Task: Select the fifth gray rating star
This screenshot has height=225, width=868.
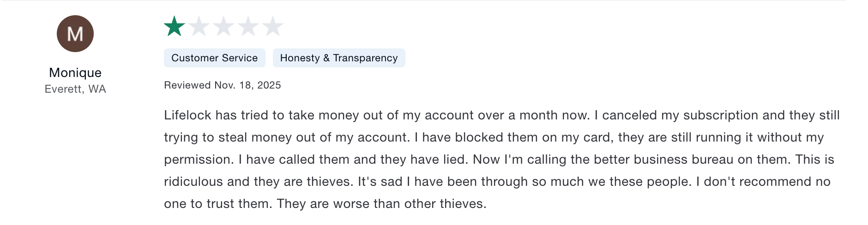Action: coord(273,26)
